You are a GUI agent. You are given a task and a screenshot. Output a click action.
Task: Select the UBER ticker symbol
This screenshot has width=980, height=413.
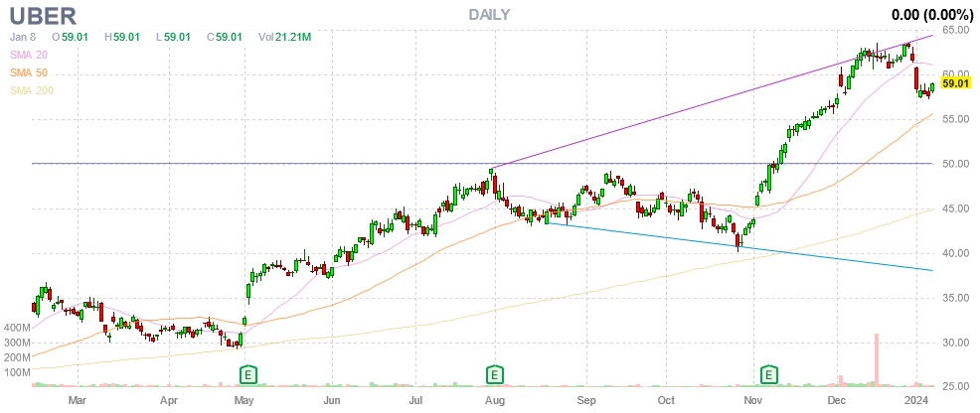tap(44, 14)
